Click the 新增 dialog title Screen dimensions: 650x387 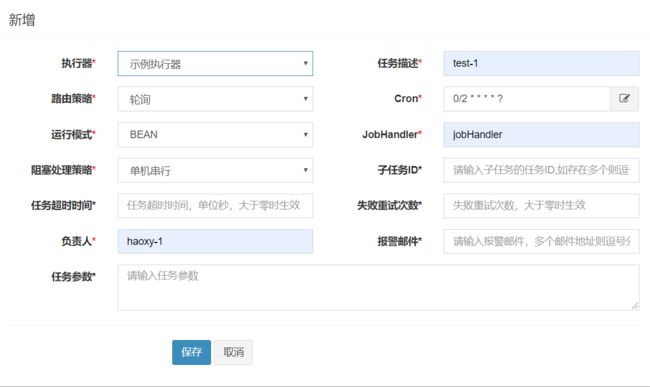(x=22, y=20)
